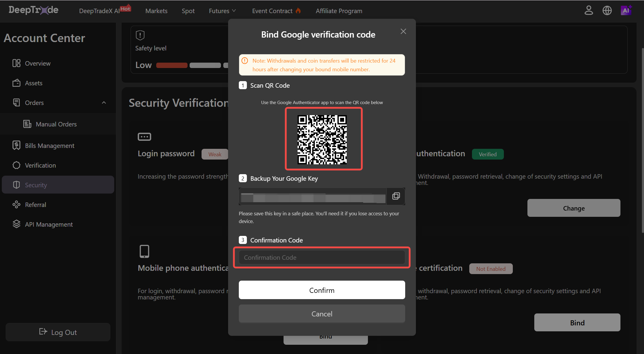The image size is (644, 354).
Task: Close the Bind Google verification dialog
Action: tap(403, 31)
